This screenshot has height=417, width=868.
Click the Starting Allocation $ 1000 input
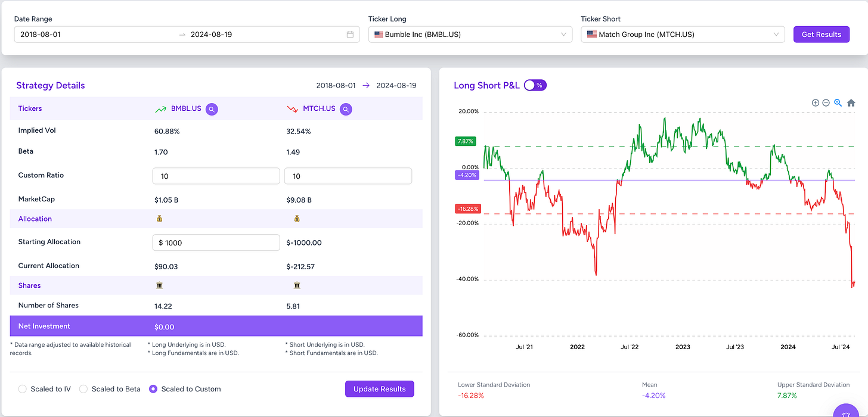(216, 242)
